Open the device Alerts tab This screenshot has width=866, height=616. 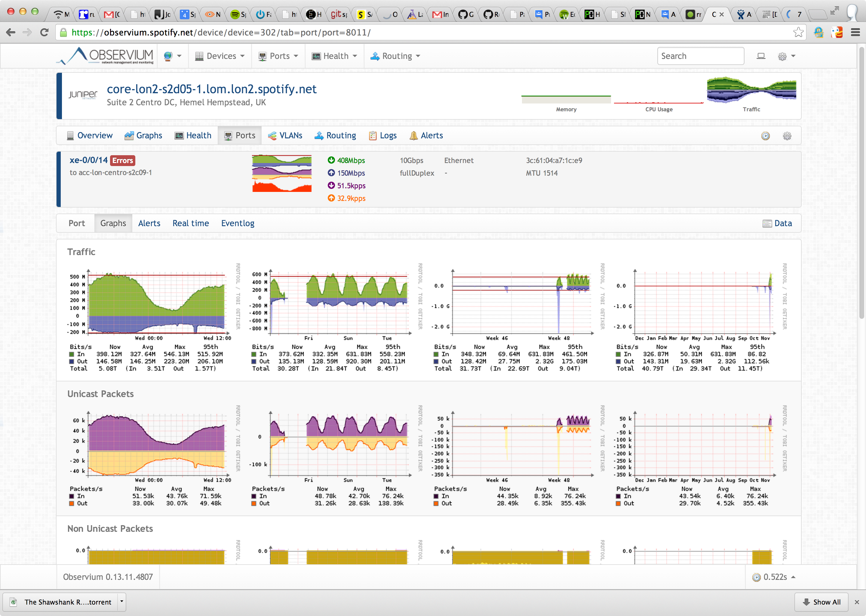click(426, 135)
